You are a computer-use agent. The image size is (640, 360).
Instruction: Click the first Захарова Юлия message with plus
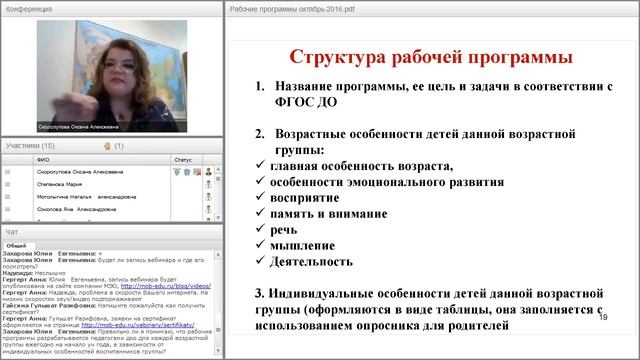click(x=52, y=253)
